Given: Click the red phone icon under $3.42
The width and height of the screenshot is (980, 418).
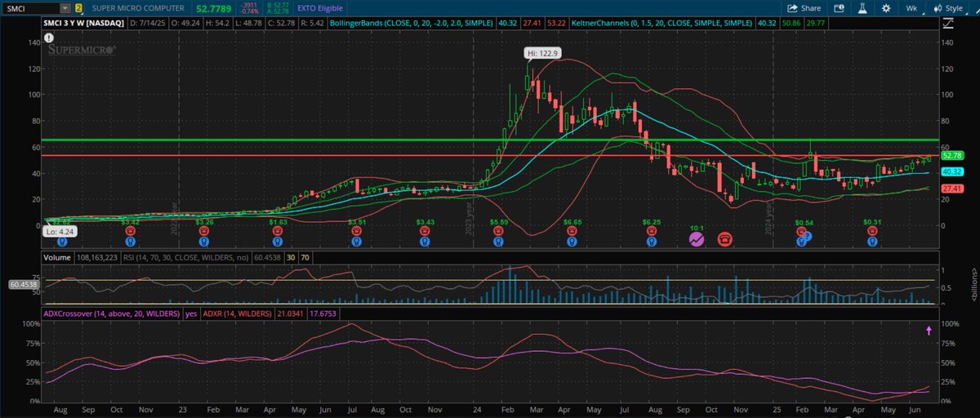Looking at the screenshot, I should 131,231.
